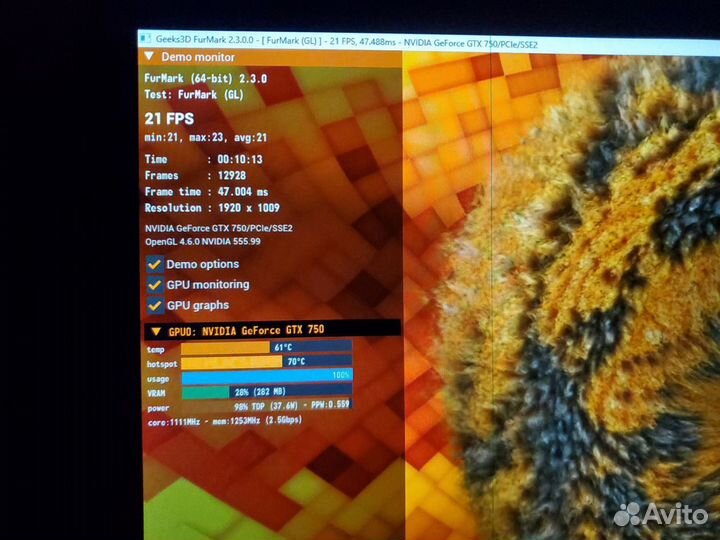Select the '21 FPS' readout
The height and width of the screenshot is (540, 720).
click(x=169, y=118)
